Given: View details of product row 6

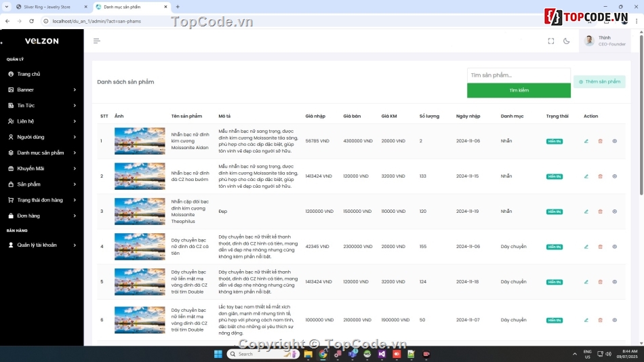Looking at the screenshot, I should [614, 320].
